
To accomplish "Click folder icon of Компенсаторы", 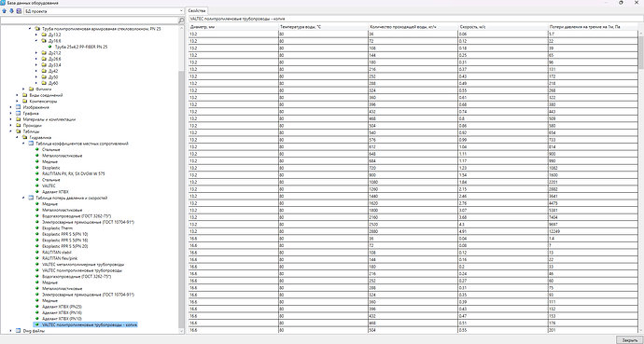I will 24,102.
